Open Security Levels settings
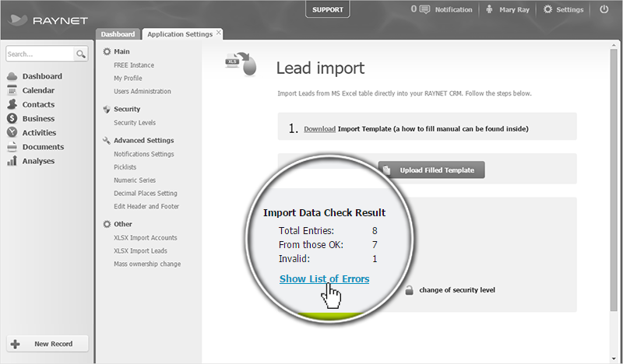 point(135,123)
